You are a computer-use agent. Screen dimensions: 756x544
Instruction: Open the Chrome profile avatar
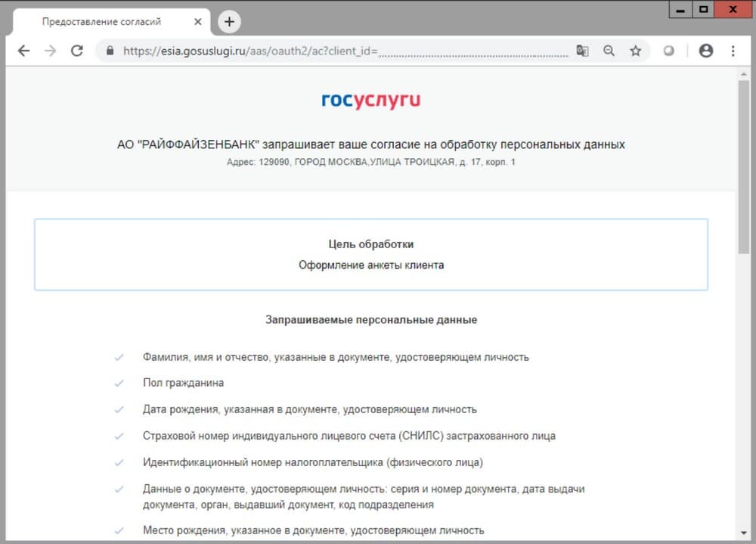(x=706, y=51)
